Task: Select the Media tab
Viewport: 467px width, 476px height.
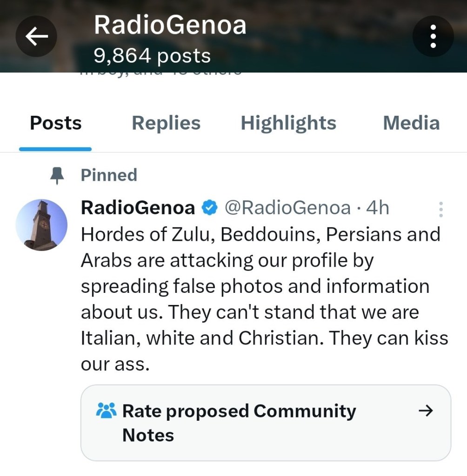Action: point(411,123)
